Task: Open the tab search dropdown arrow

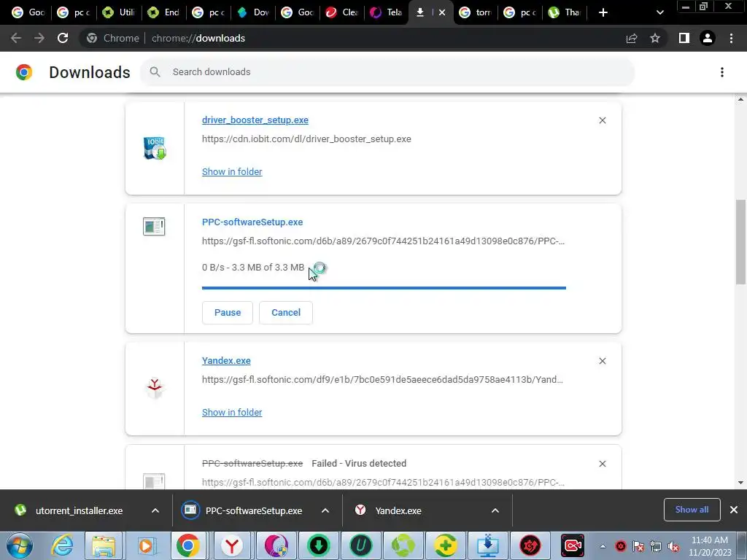Action: [x=659, y=12]
